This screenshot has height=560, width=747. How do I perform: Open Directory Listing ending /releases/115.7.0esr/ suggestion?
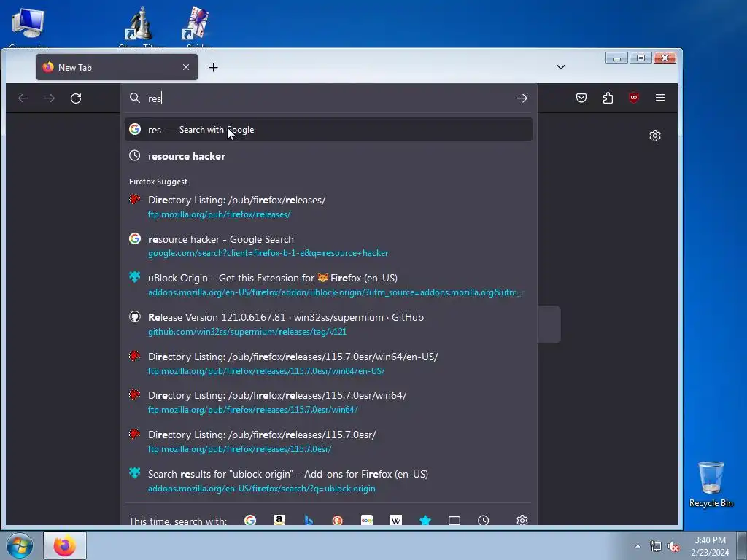point(328,441)
